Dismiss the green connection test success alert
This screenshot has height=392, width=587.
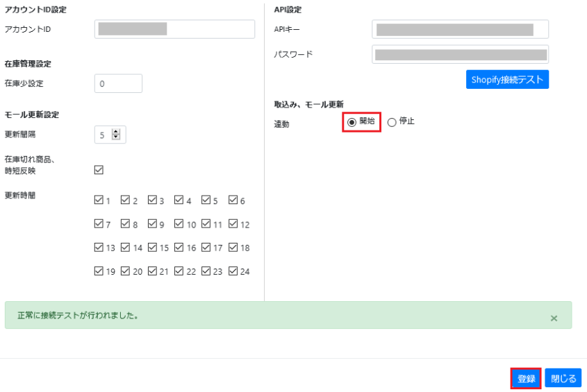coord(554,318)
